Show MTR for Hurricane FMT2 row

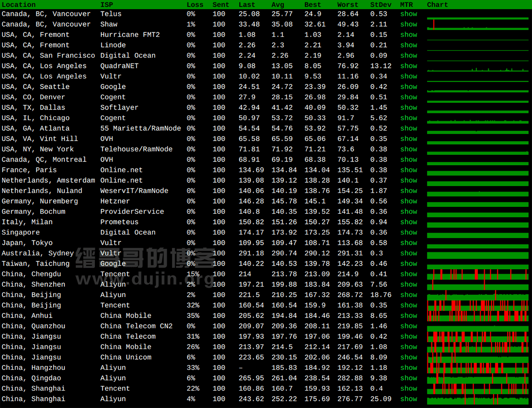[x=408, y=35]
